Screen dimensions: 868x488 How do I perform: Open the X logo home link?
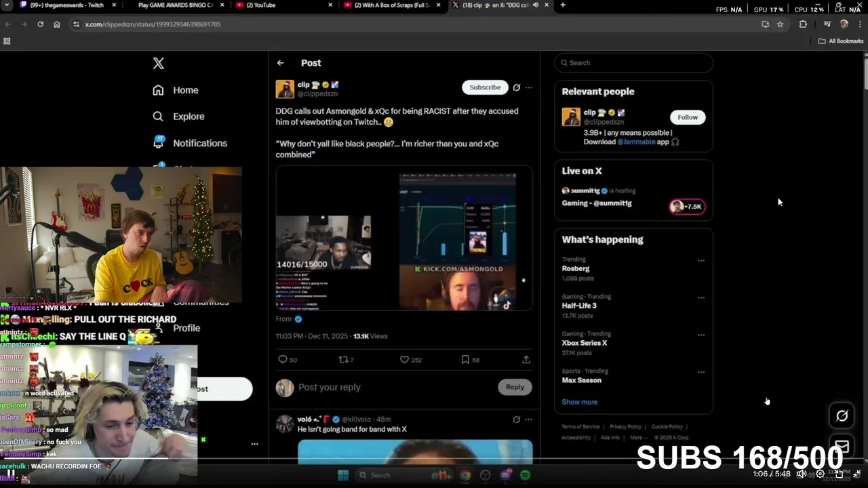(158, 63)
